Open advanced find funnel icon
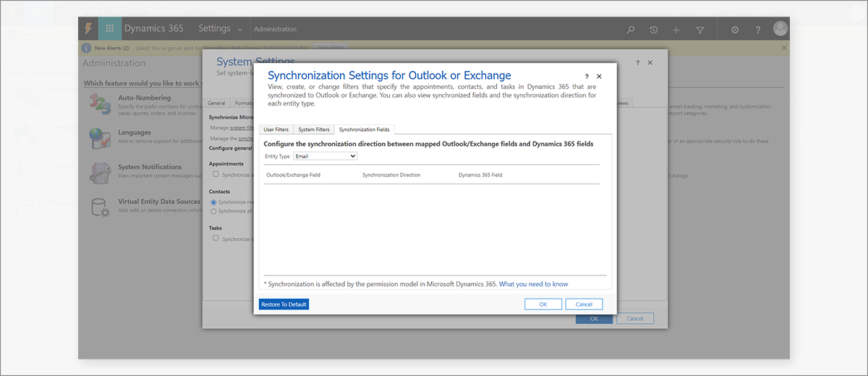This screenshot has width=868, height=376. (x=700, y=30)
